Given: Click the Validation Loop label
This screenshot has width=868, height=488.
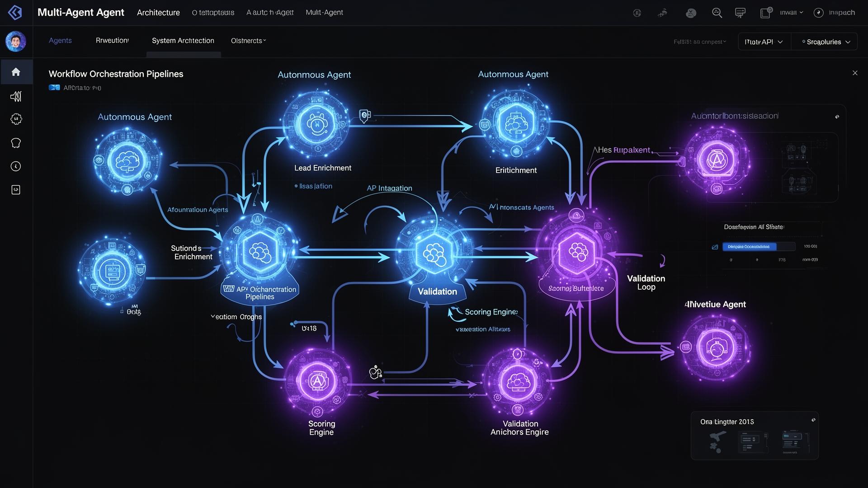Looking at the screenshot, I should [646, 283].
